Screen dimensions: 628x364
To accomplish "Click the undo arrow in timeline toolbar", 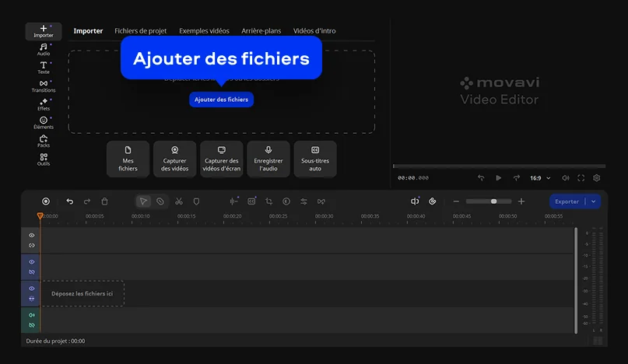I will pyautogui.click(x=70, y=201).
